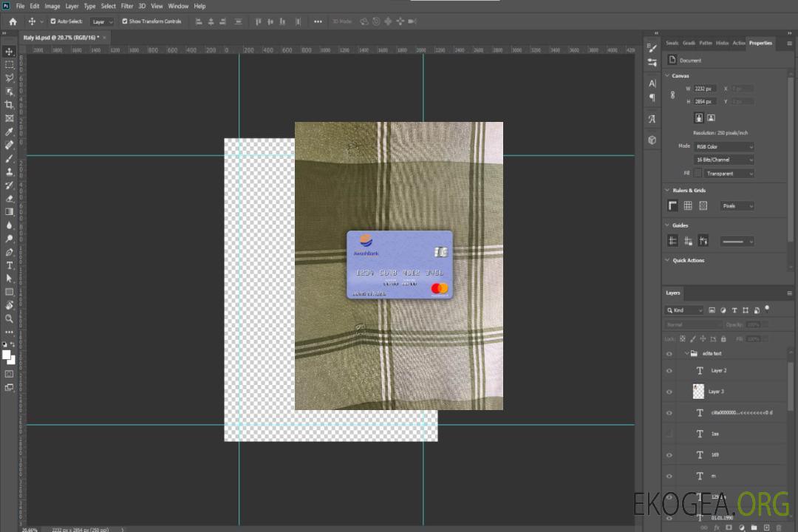Screen dimensions: 798x532
Task: Collapse the Rulers & Grids section
Action: tap(667, 190)
